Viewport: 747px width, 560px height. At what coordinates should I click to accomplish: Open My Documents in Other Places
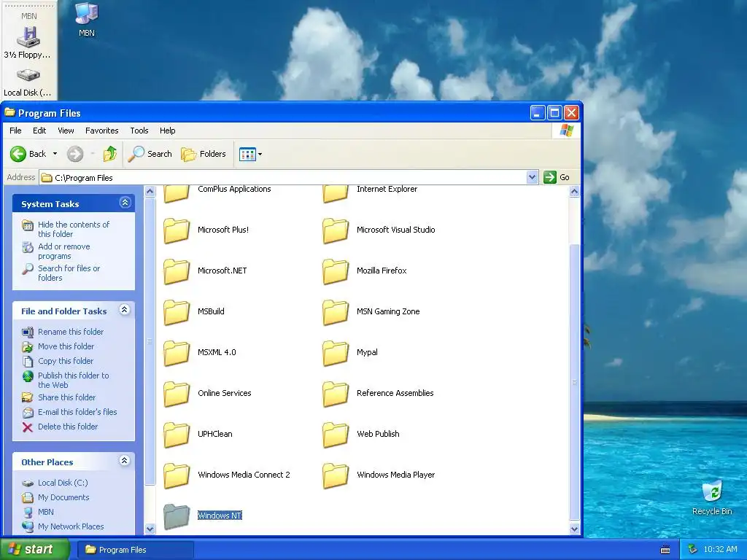pos(63,497)
